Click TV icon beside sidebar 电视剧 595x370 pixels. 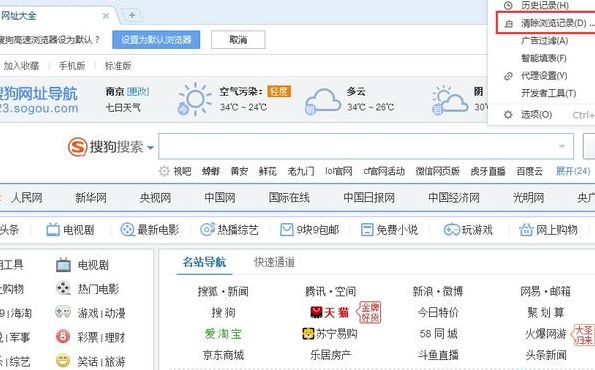click(x=63, y=265)
